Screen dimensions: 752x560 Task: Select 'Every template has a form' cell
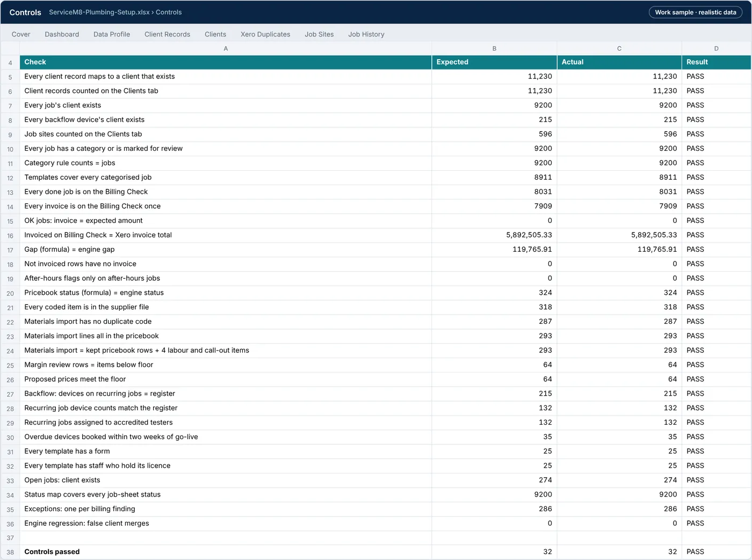tap(226, 452)
